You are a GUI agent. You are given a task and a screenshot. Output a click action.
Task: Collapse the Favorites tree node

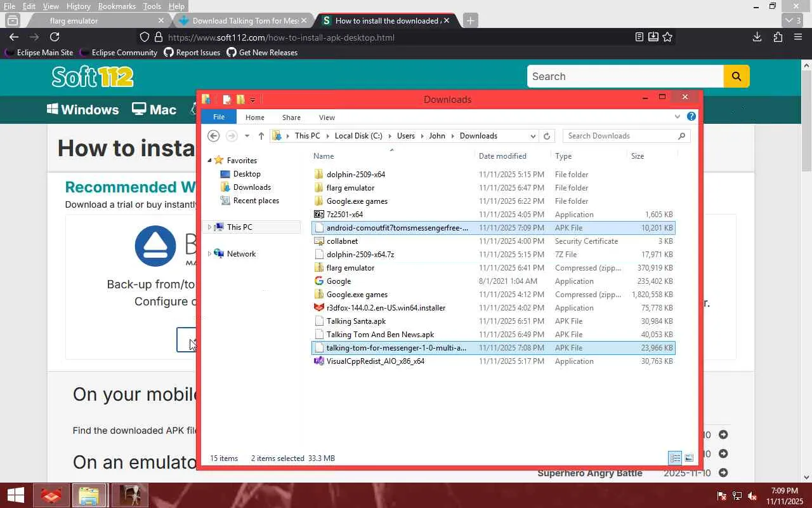click(x=209, y=161)
